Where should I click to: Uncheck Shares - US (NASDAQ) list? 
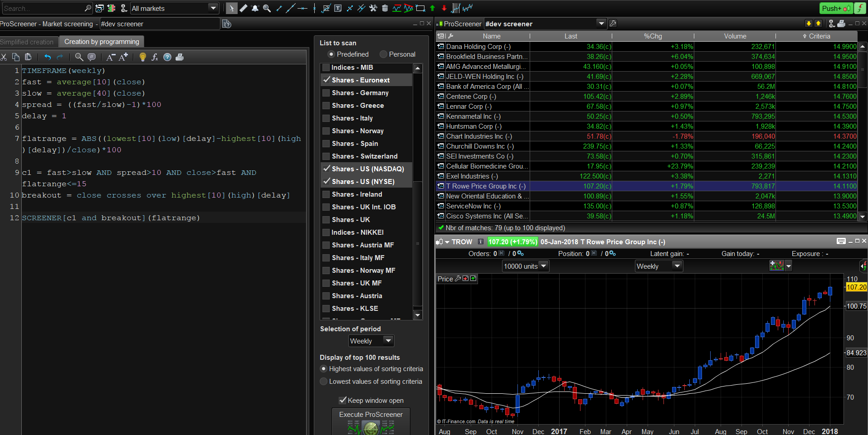[326, 169]
